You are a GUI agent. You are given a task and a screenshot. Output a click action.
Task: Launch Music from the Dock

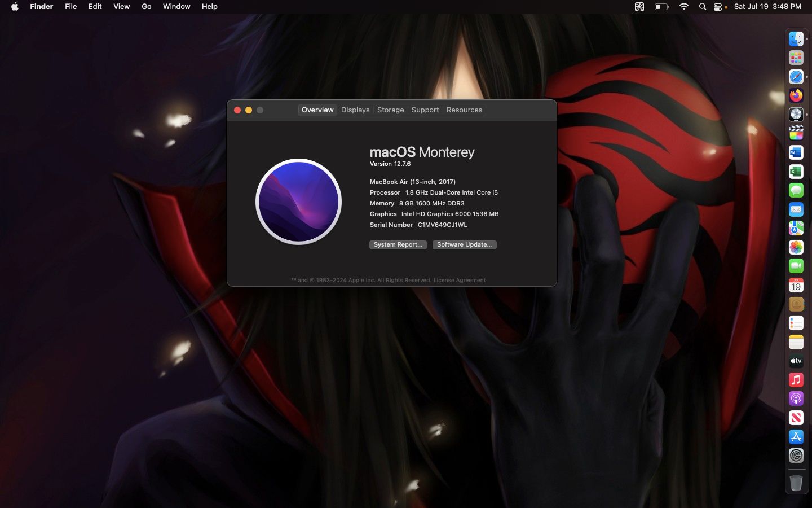coord(796,380)
